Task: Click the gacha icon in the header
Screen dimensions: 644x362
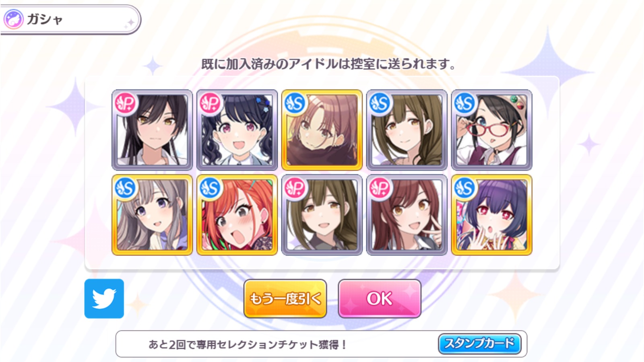Action: tap(13, 19)
